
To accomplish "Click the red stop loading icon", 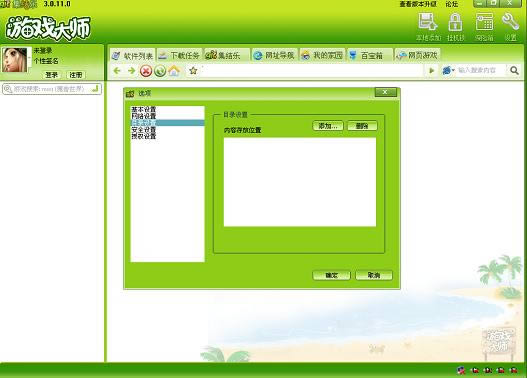I will coord(146,71).
